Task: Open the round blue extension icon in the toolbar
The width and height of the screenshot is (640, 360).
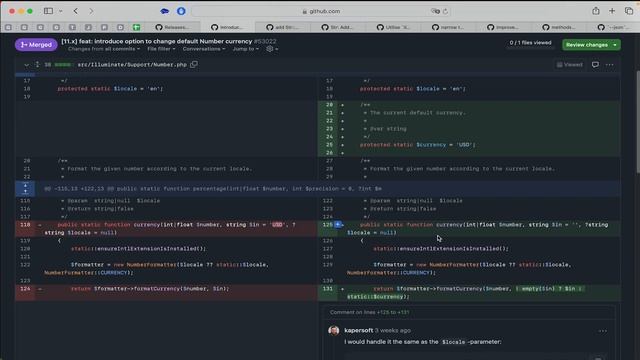Action: click(x=181, y=11)
